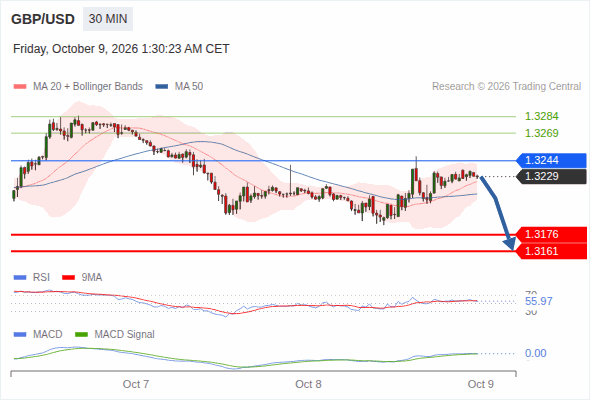Image resolution: width=590 pixels, height=400 pixels.
Task: Click the MACD Signal green legend swatch
Action: coord(82,335)
